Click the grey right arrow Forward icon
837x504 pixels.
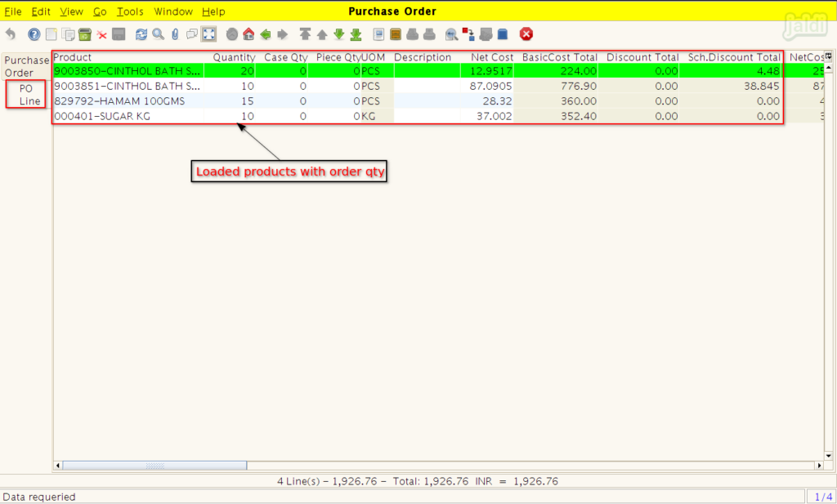click(282, 34)
